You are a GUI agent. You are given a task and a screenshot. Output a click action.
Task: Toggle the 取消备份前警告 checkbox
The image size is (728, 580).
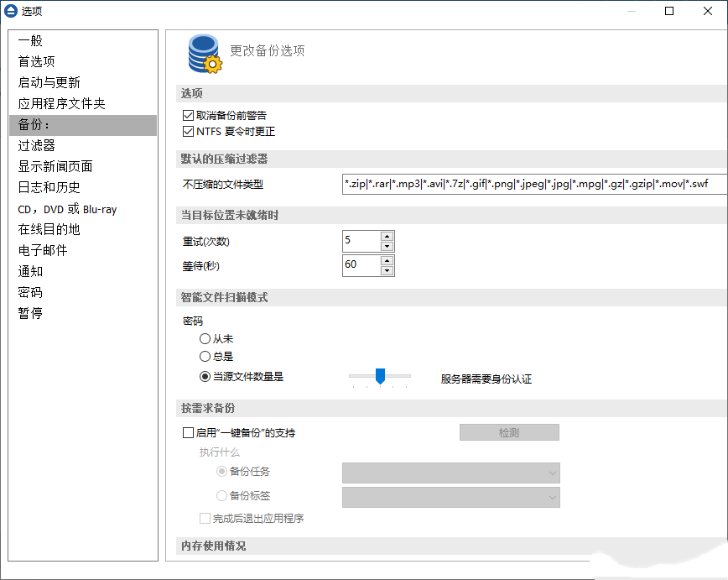click(188, 115)
